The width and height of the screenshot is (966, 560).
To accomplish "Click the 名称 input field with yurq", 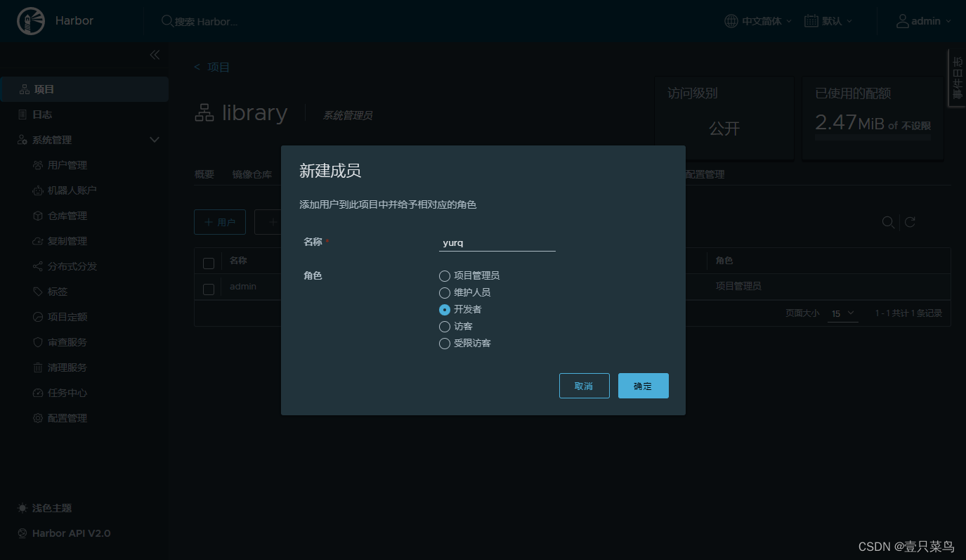I will coord(497,243).
